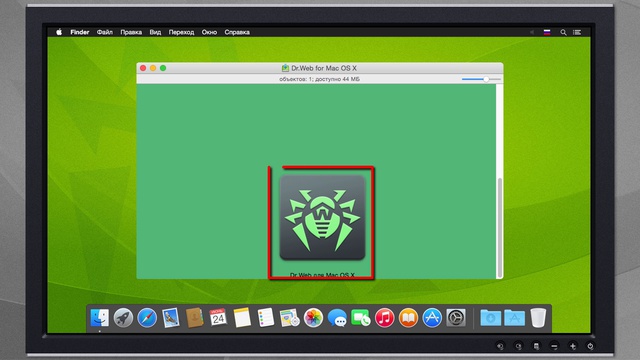Open the Dr.Web for Mac OS X app icon
This screenshot has height=360, width=640.
(x=322, y=218)
